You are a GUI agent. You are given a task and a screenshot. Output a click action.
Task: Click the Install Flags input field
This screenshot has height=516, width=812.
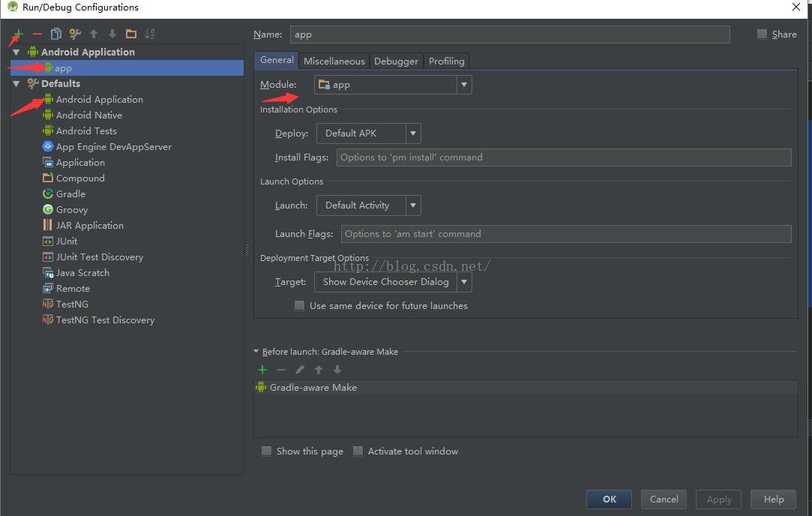564,157
